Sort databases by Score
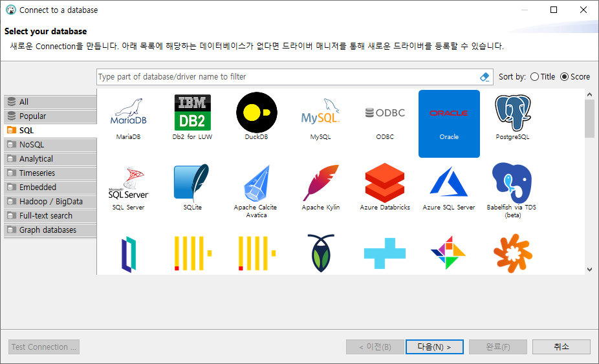This screenshot has height=364, width=599. tap(575, 77)
